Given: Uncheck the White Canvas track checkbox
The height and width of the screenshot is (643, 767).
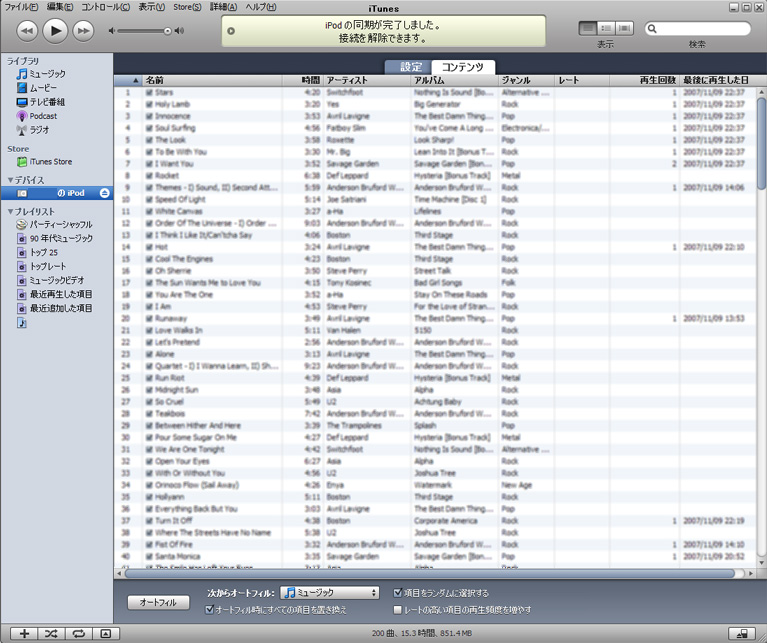Looking at the screenshot, I should [x=149, y=211].
